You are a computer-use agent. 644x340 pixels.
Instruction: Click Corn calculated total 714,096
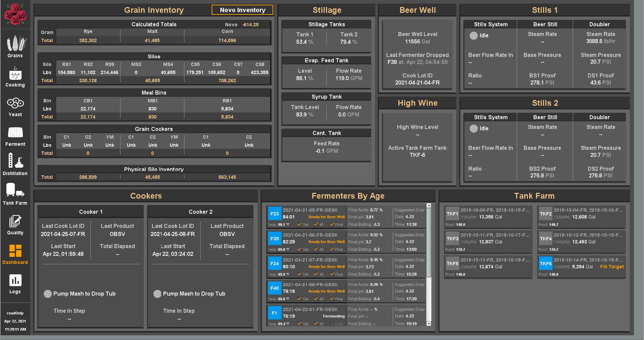227,40
